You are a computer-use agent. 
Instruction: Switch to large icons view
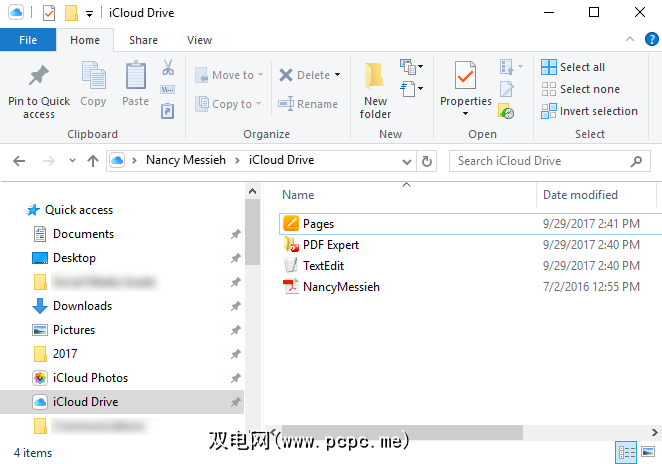click(648, 452)
